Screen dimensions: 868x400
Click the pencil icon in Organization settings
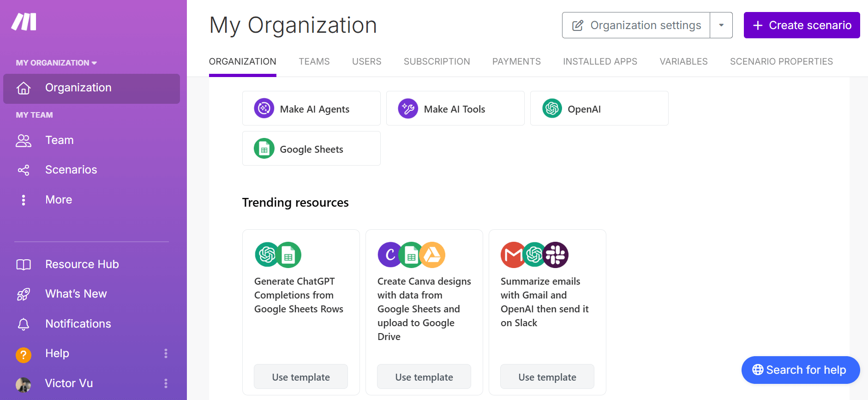coord(578,25)
